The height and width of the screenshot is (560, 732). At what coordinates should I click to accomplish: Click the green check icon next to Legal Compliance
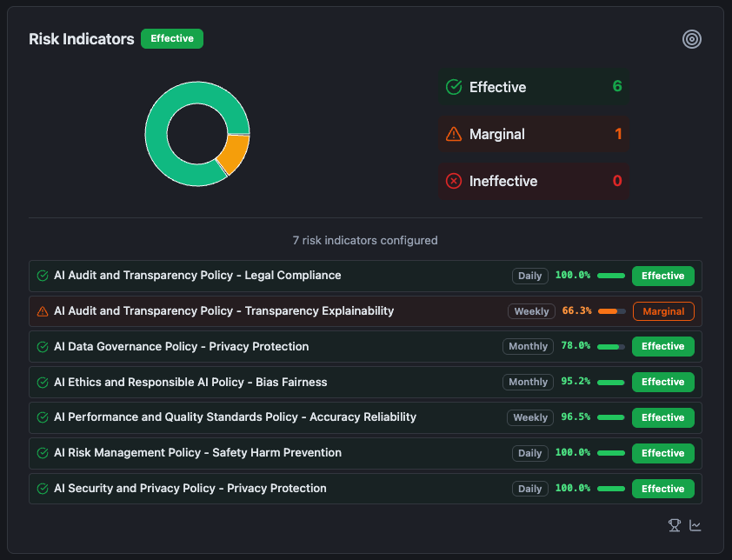click(x=41, y=275)
